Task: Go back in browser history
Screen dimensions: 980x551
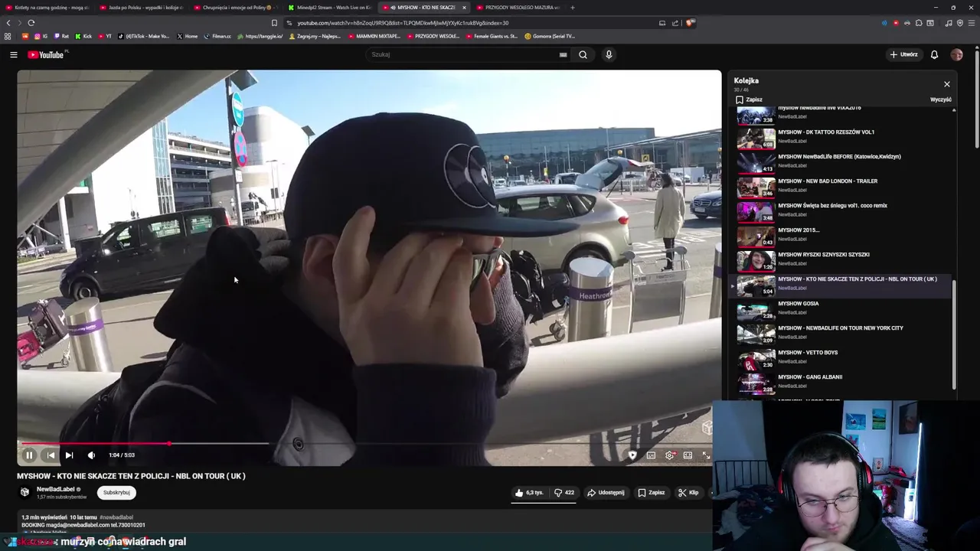Action: [x=8, y=23]
